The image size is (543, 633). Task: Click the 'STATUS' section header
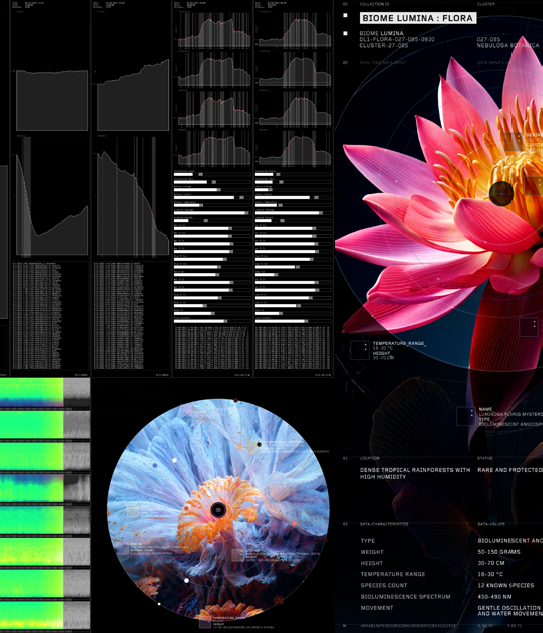[484, 458]
